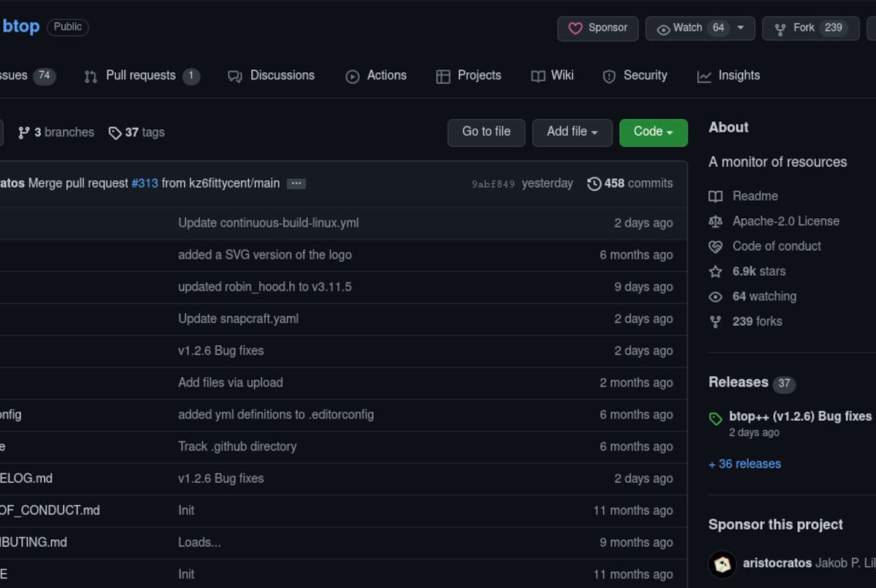Screen dimensions: 876x588
Task: Switch to the Pull requests tab
Action: (141, 76)
